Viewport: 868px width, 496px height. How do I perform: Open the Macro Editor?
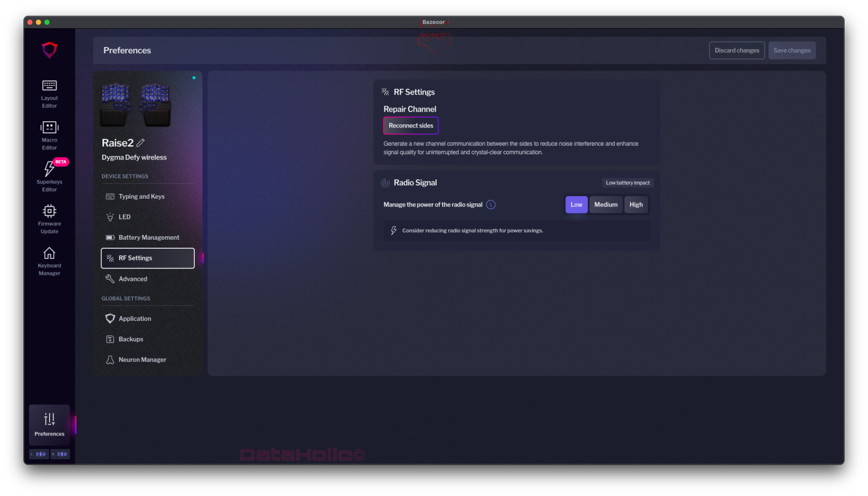tap(49, 136)
